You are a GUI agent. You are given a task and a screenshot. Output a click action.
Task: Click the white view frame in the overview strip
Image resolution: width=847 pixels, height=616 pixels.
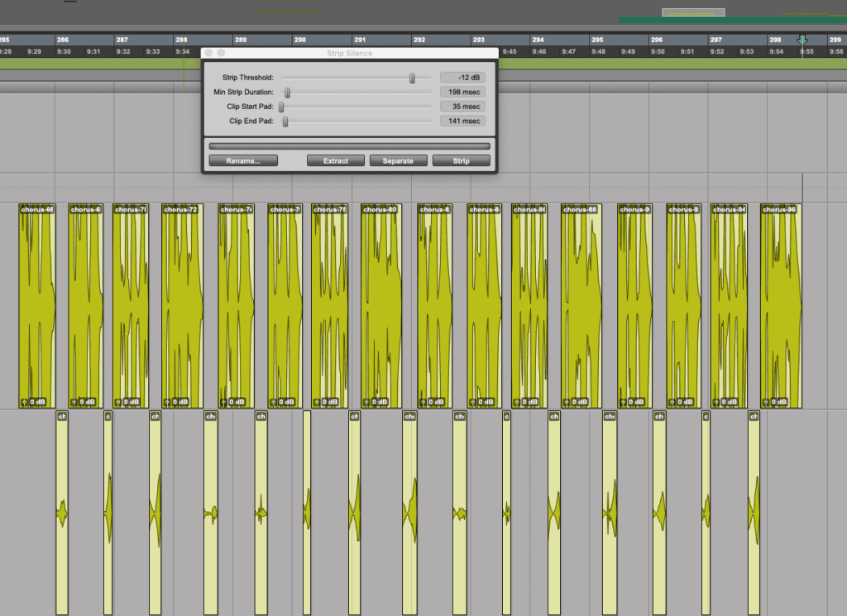pyautogui.click(x=694, y=12)
